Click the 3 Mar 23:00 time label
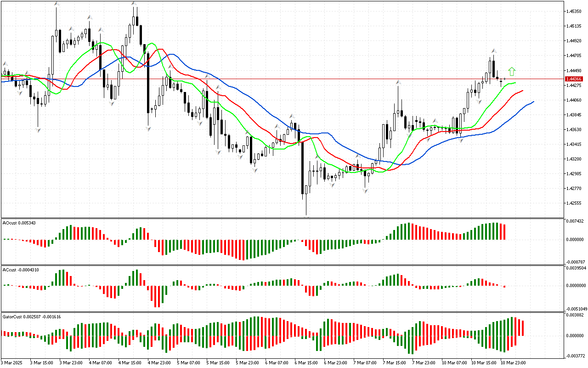Image resolution: width=588 pixels, height=368 pixels. (x=72, y=362)
